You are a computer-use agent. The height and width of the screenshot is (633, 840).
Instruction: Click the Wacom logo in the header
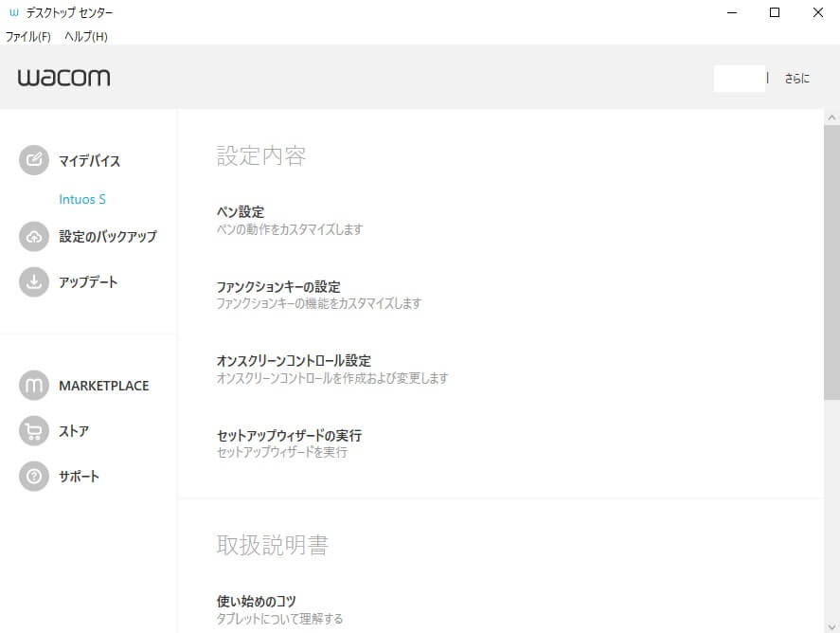pyautogui.click(x=63, y=78)
